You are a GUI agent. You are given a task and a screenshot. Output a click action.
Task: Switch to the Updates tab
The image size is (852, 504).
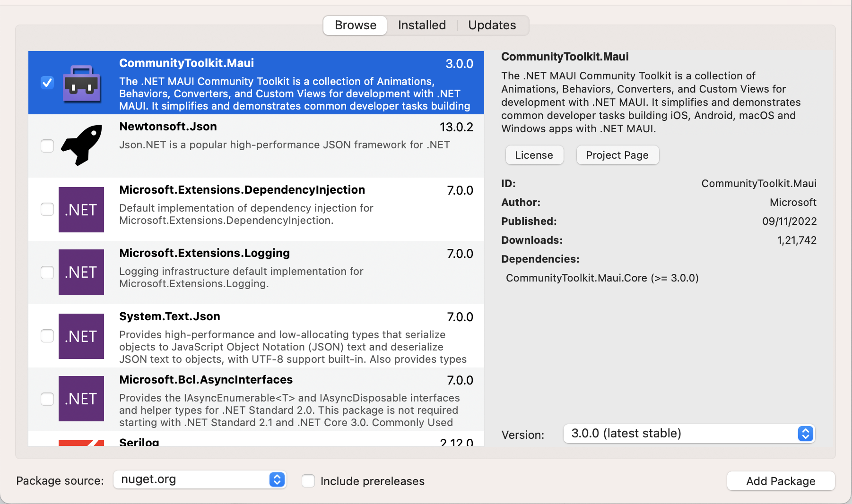492,25
